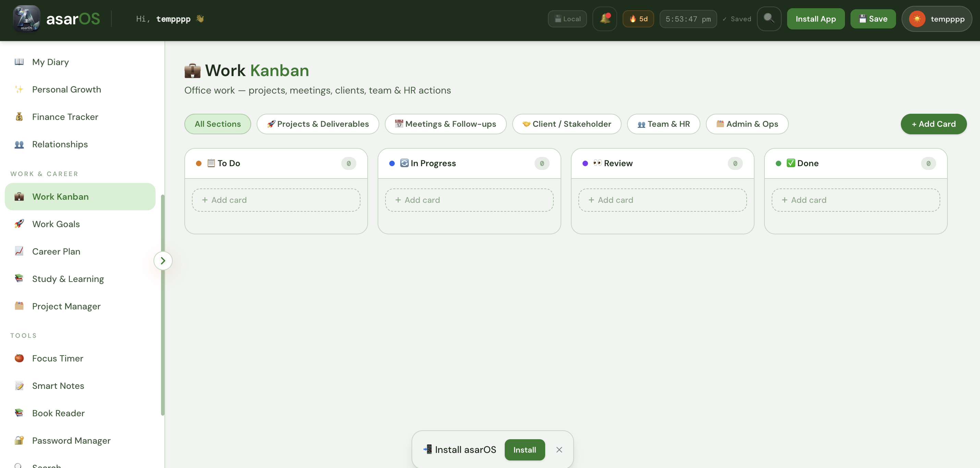Click the Work Goals rocket icon
Viewport: 980px width, 468px height.
pyautogui.click(x=19, y=224)
